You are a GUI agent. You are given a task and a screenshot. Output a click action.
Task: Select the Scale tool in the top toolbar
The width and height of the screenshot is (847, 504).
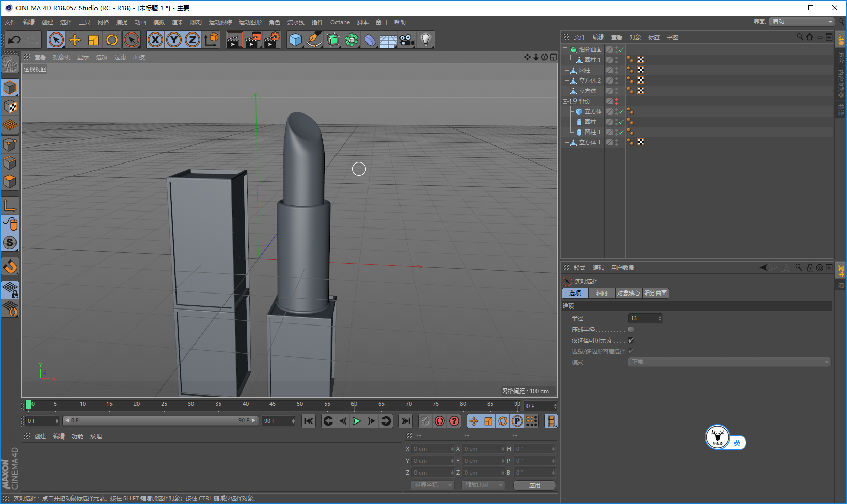(93, 40)
